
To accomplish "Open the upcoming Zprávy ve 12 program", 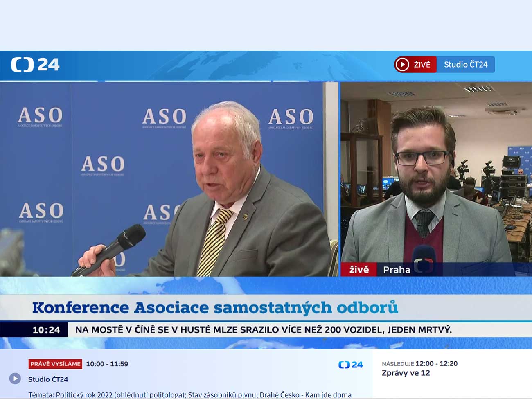I will coord(406,373).
